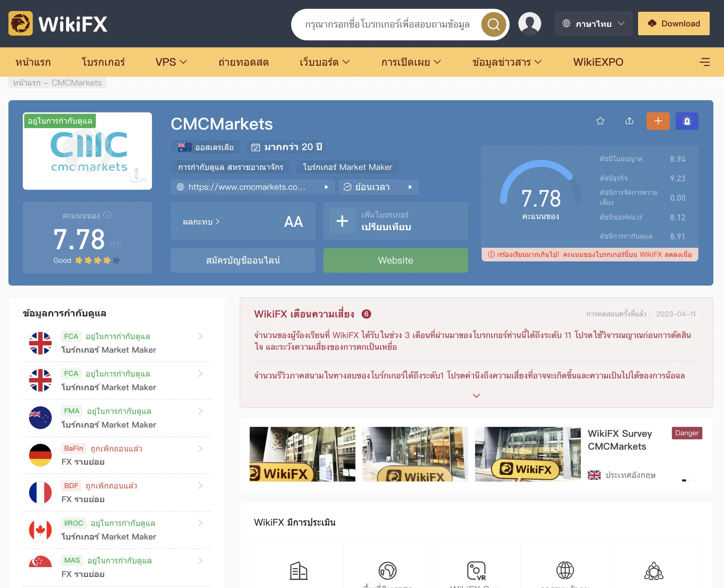Click the circular network assessment icon
This screenshot has width=724, height=588.
[654, 571]
